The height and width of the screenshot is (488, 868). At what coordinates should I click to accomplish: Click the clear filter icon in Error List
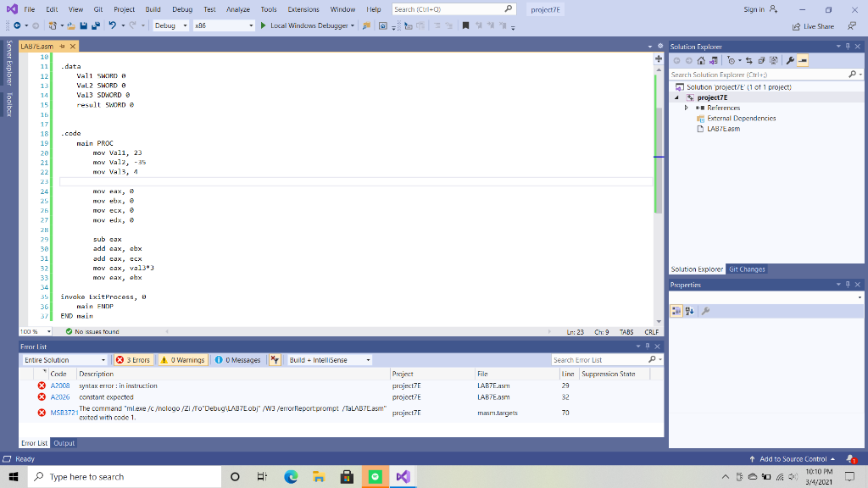pos(275,359)
